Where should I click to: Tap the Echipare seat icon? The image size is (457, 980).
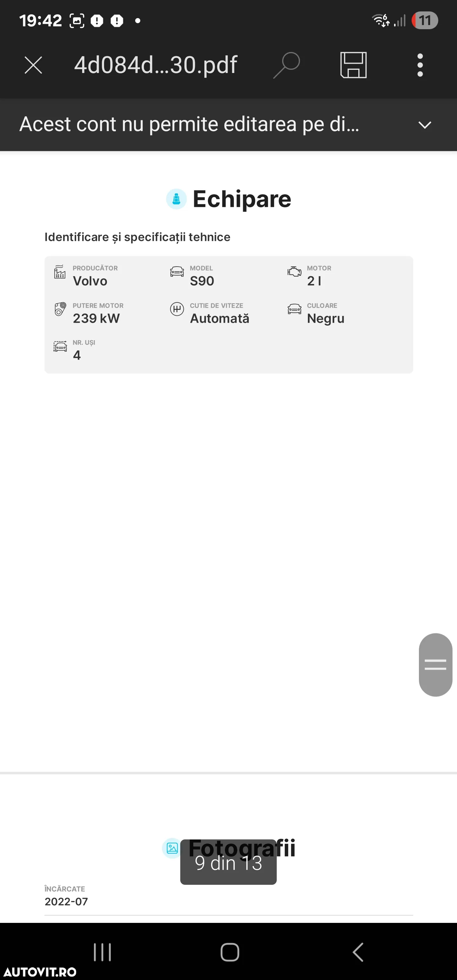[x=176, y=199]
